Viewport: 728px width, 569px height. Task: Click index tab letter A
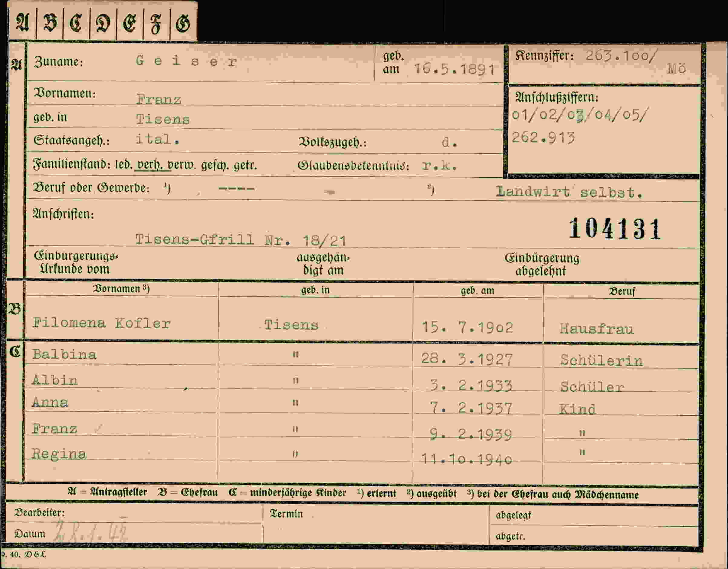[22, 22]
